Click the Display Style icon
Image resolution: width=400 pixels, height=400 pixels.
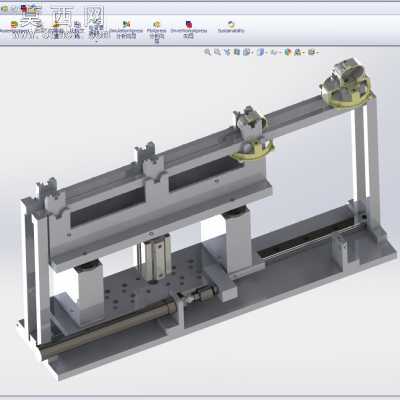click(261, 52)
